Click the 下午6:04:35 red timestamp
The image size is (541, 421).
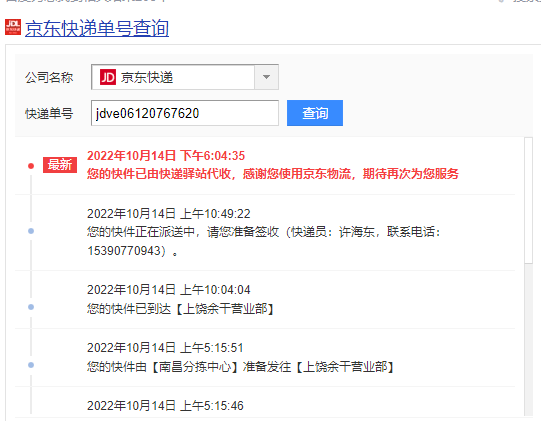[213, 156]
